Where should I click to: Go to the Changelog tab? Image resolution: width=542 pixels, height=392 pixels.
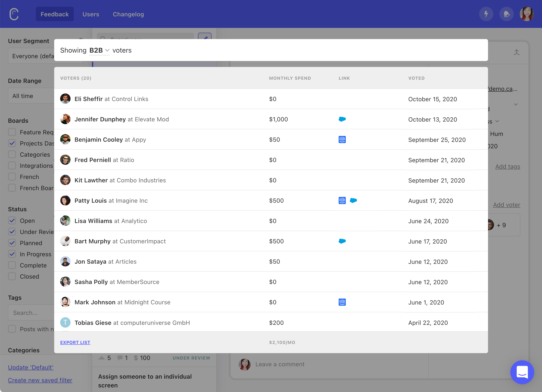pos(128,14)
